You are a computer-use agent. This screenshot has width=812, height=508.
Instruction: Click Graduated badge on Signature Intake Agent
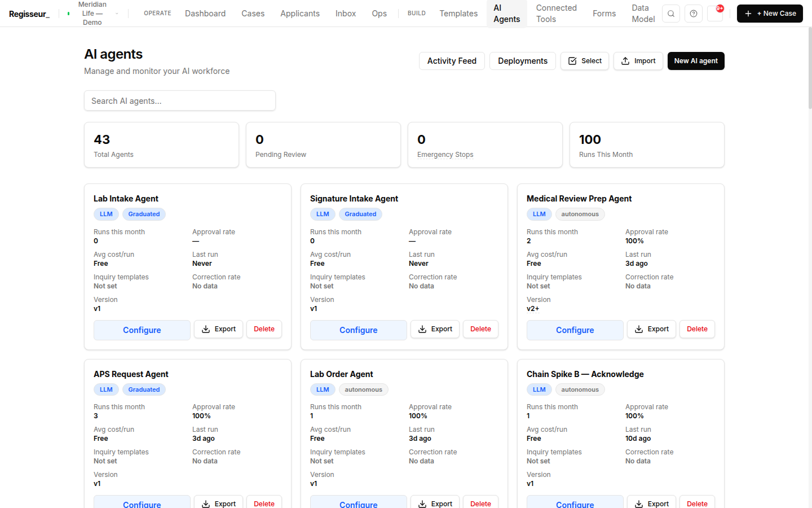[360, 214]
